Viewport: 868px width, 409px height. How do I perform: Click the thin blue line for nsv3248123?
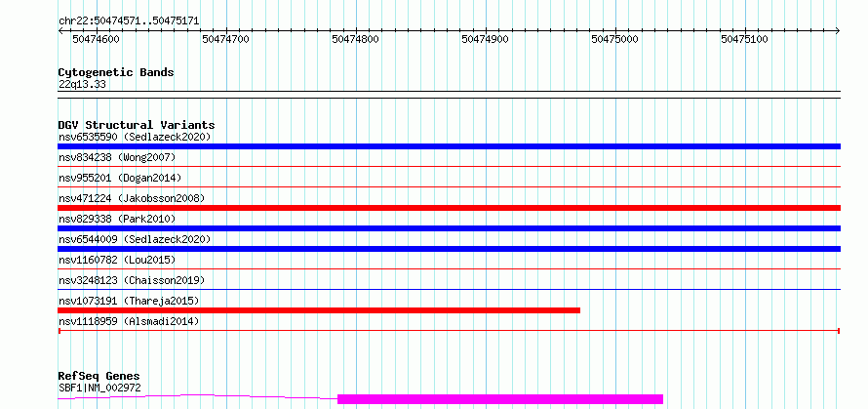(x=449, y=289)
